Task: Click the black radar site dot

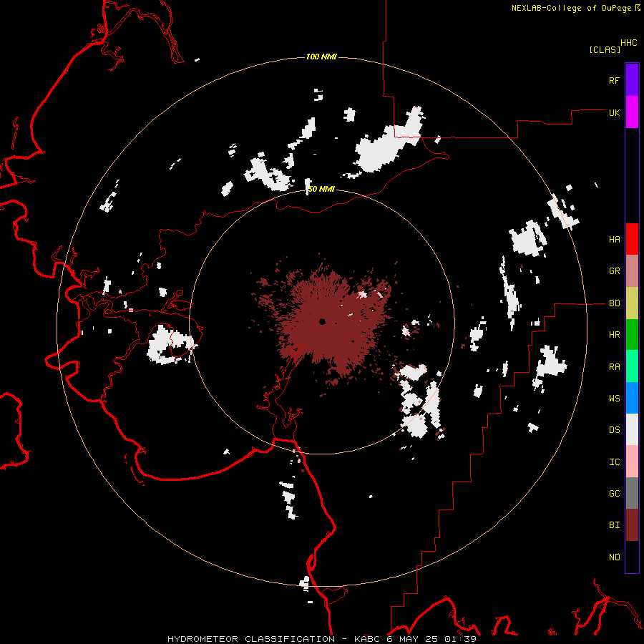Action: point(323,321)
